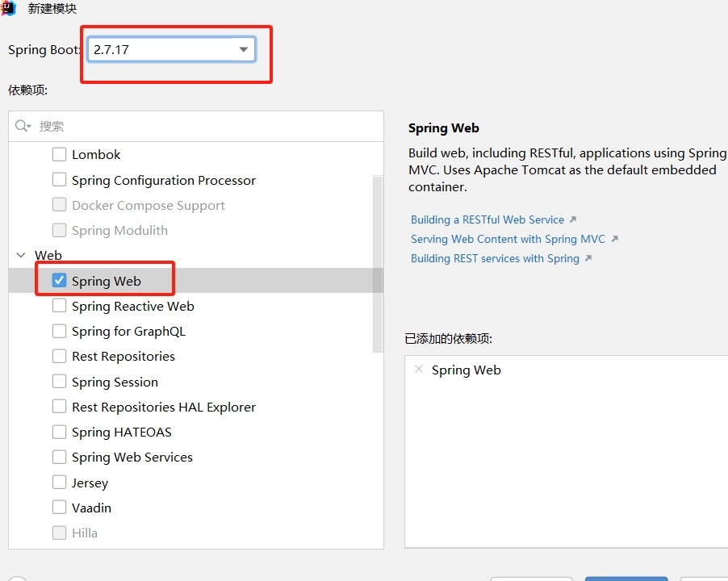This screenshot has width=728, height=581.
Task: Click the search magnifier icon above dependencies list
Action: (x=20, y=126)
